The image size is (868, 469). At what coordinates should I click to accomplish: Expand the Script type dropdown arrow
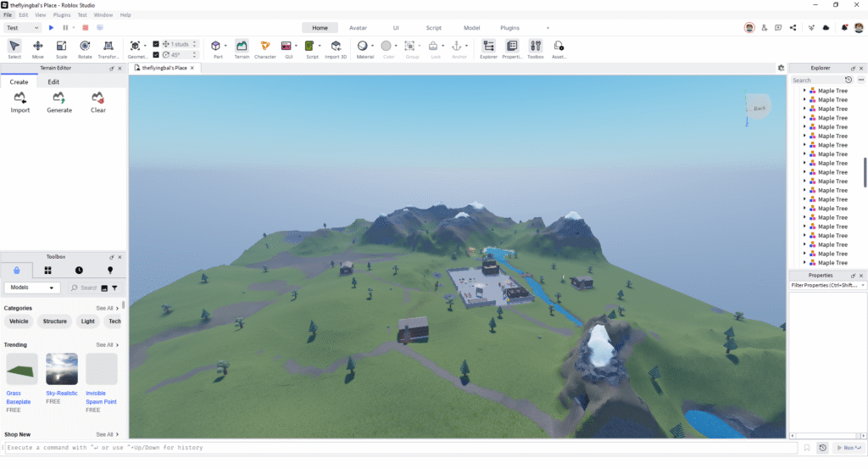pyautogui.click(x=320, y=46)
